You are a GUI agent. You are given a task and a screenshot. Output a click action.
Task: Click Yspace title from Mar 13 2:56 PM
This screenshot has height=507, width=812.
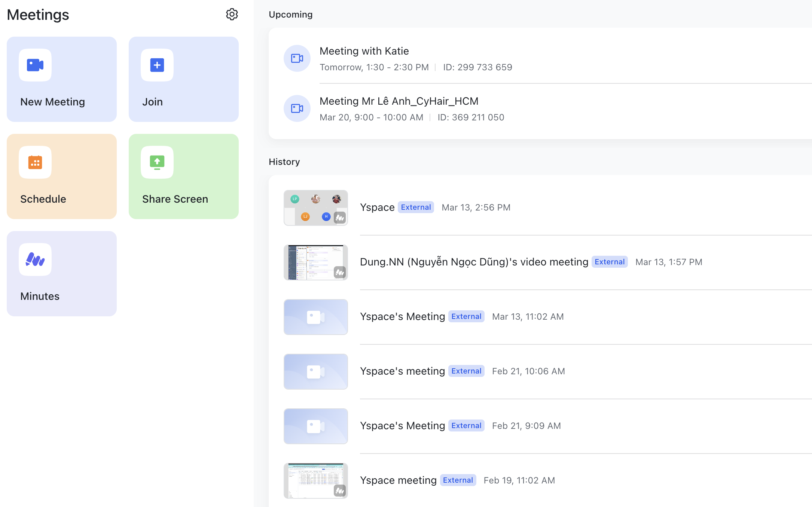click(377, 208)
